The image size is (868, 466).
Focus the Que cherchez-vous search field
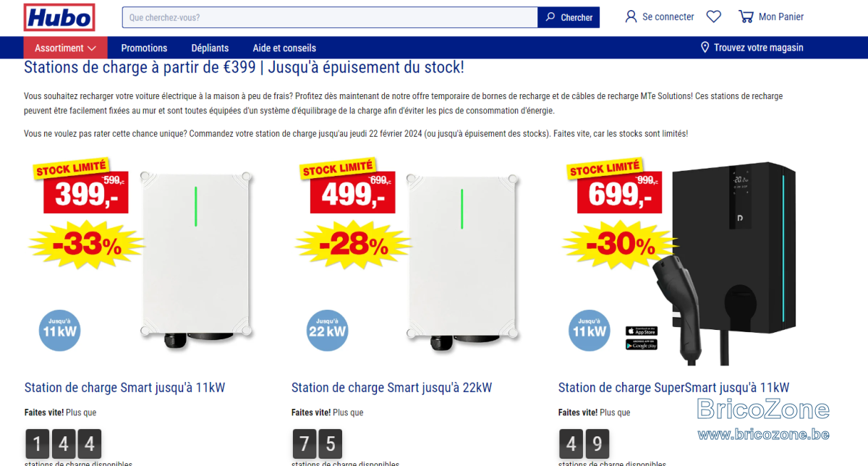coord(330,17)
